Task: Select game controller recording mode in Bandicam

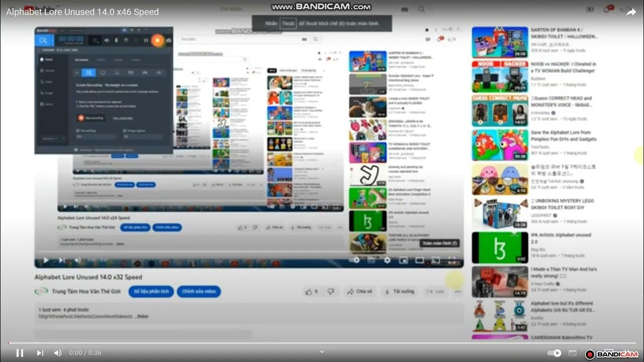Action: pyautogui.click(x=145, y=73)
